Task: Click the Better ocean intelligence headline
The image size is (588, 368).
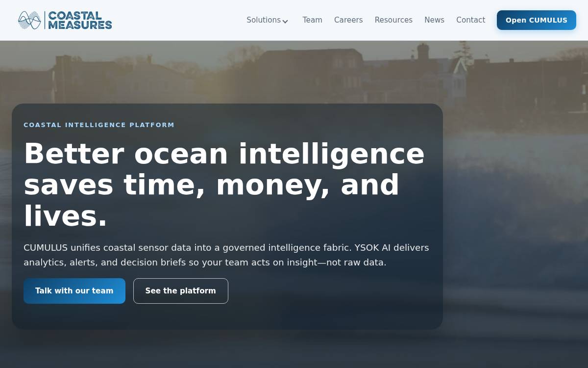Action: pyautogui.click(x=224, y=184)
